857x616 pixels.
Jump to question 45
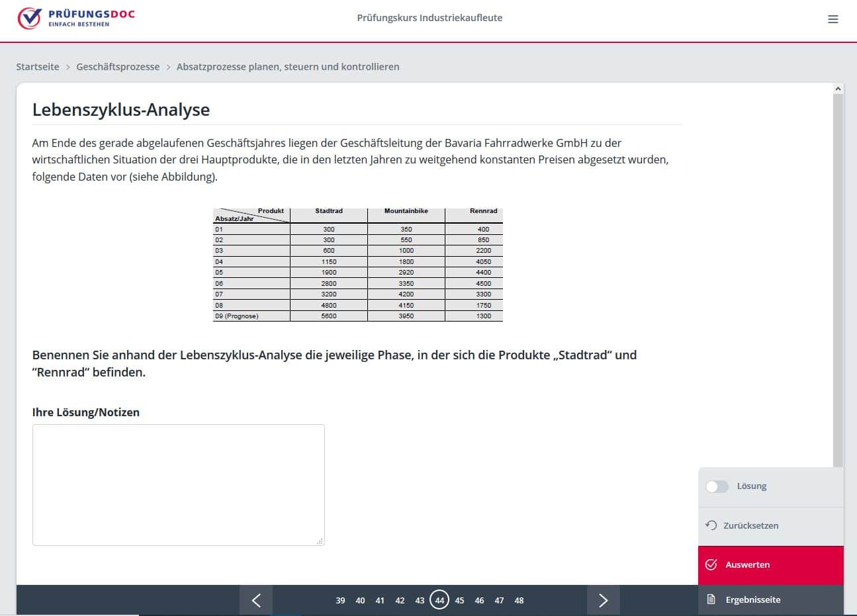pos(459,601)
